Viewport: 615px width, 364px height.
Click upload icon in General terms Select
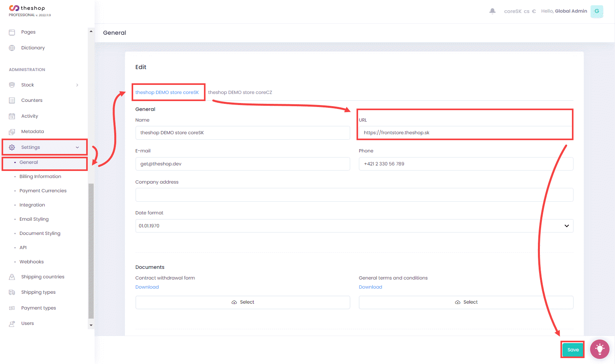tap(458, 302)
